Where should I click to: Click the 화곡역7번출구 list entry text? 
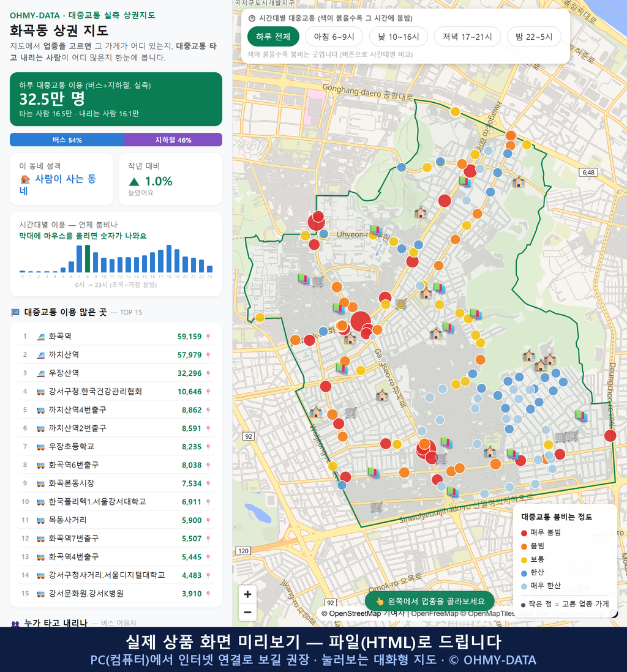(73, 539)
